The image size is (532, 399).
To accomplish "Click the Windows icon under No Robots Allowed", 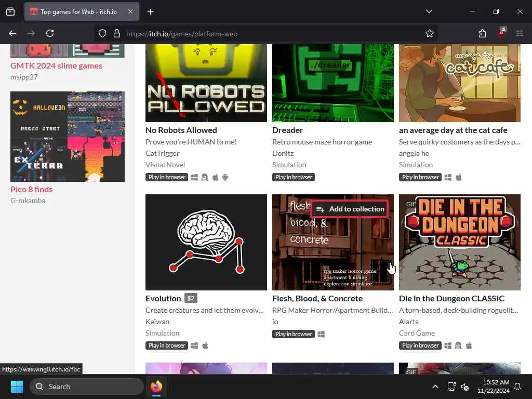I will [194, 177].
